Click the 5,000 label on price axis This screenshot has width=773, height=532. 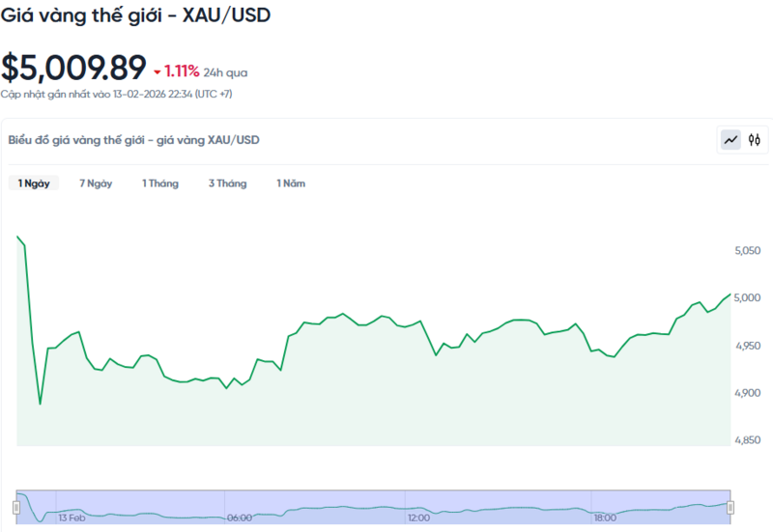[749, 297]
